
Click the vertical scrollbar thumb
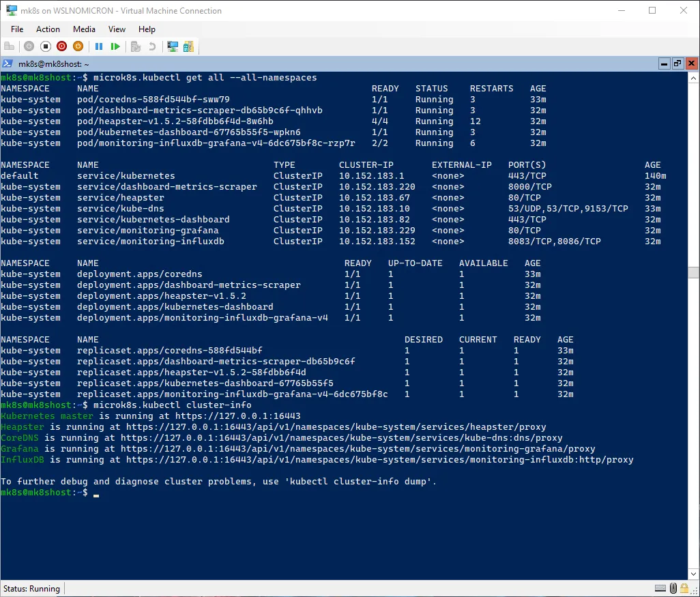pos(693,272)
